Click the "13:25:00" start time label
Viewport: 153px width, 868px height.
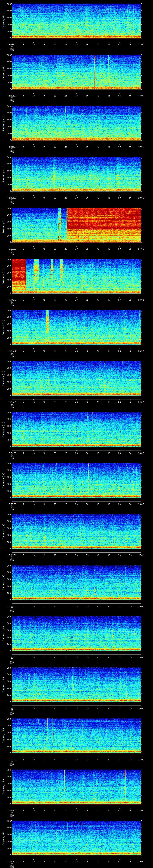(x=12, y=504)
